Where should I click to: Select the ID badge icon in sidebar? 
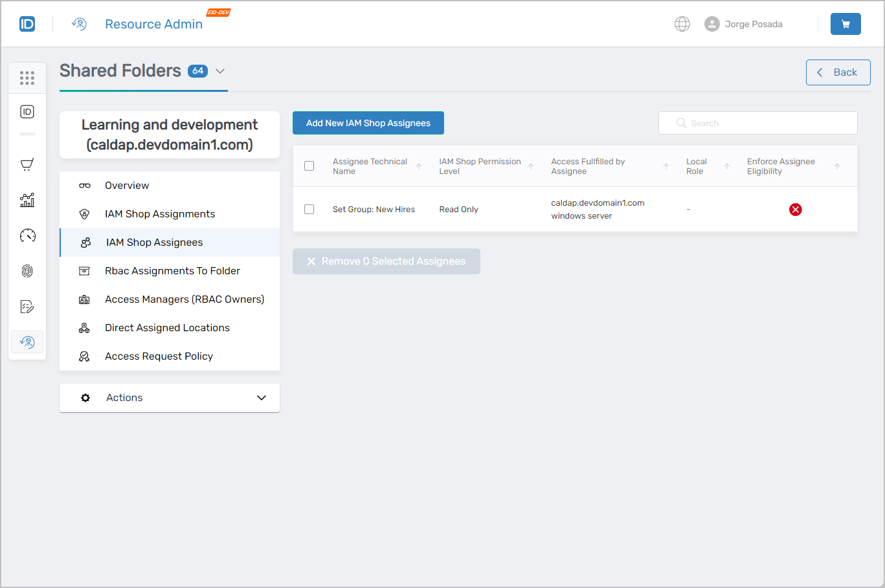tap(27, 111)
